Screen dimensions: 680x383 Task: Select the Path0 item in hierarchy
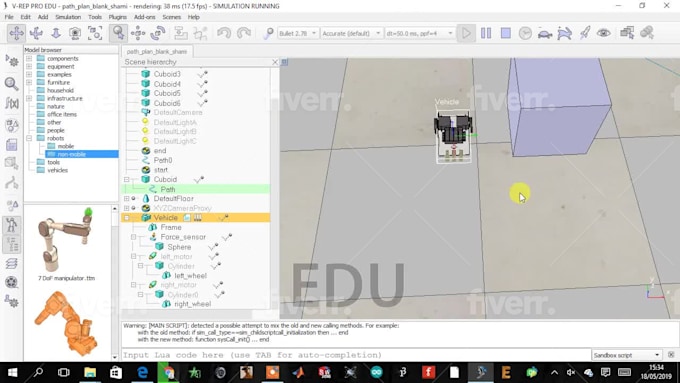tap(163, 160)
